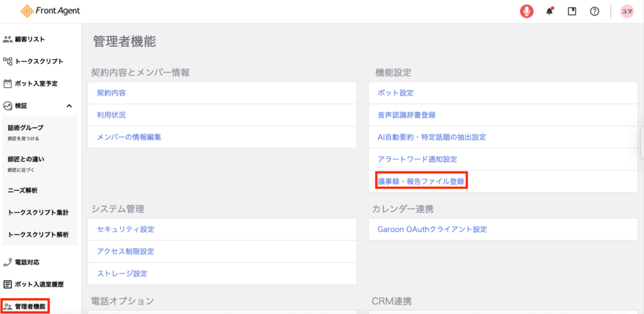The width and height of the screenshot is (644, 314).
Task: Open the help question mark icon
Action: coord(594,11)
